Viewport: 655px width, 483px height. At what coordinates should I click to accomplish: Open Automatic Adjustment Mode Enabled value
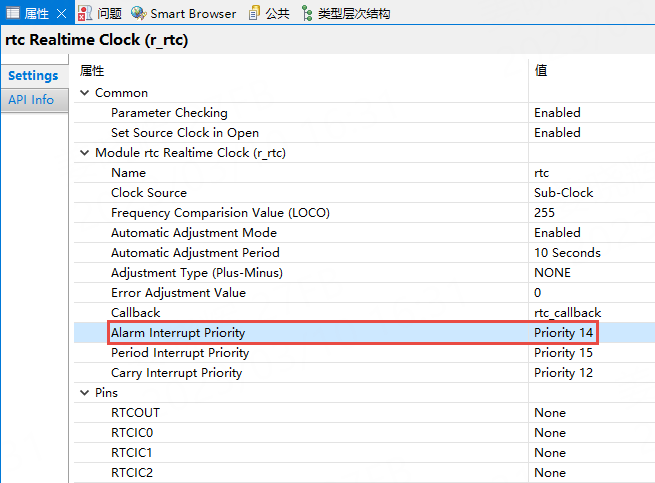[x=557, y=233]
